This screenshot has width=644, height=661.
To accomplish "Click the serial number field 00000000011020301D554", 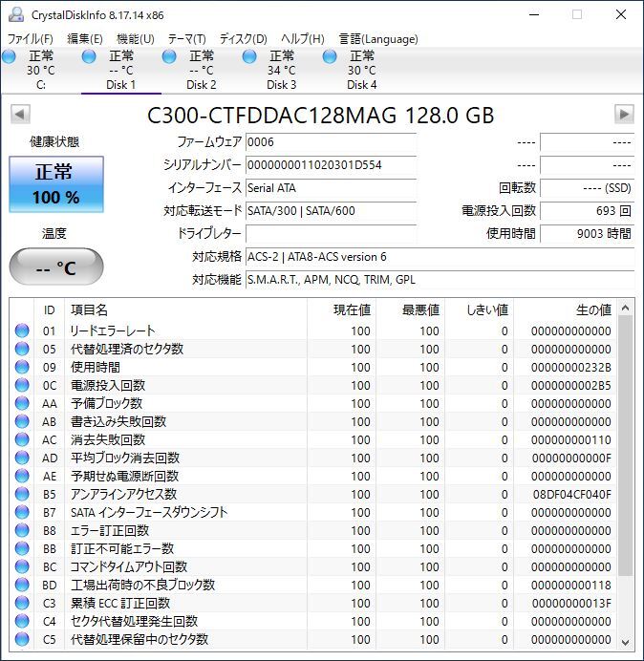I will click(x=331, y=165).
